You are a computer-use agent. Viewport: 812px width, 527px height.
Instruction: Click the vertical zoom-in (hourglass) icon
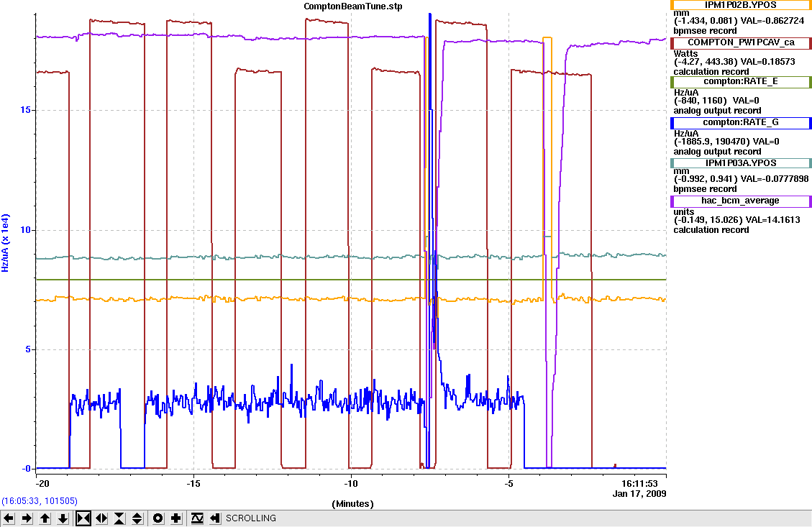point(119,518)
